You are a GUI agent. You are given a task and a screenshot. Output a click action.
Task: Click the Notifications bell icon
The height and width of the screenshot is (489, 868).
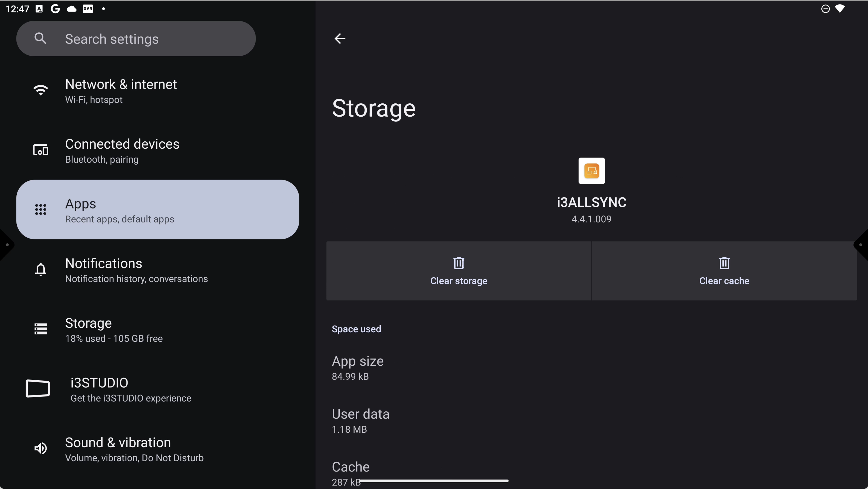(40, 270)
